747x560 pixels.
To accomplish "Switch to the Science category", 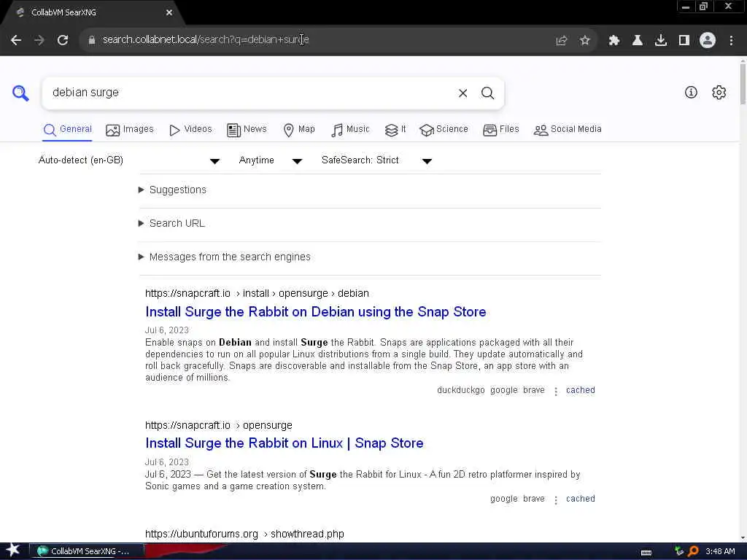I will coord(444,130).
